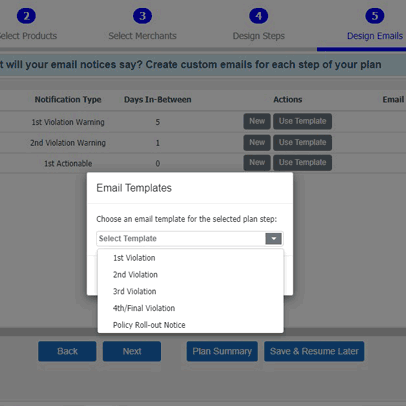Click the step 4 circle icon
The width and height of the screenshot is (406, 406).
click(x=259, y=16)
